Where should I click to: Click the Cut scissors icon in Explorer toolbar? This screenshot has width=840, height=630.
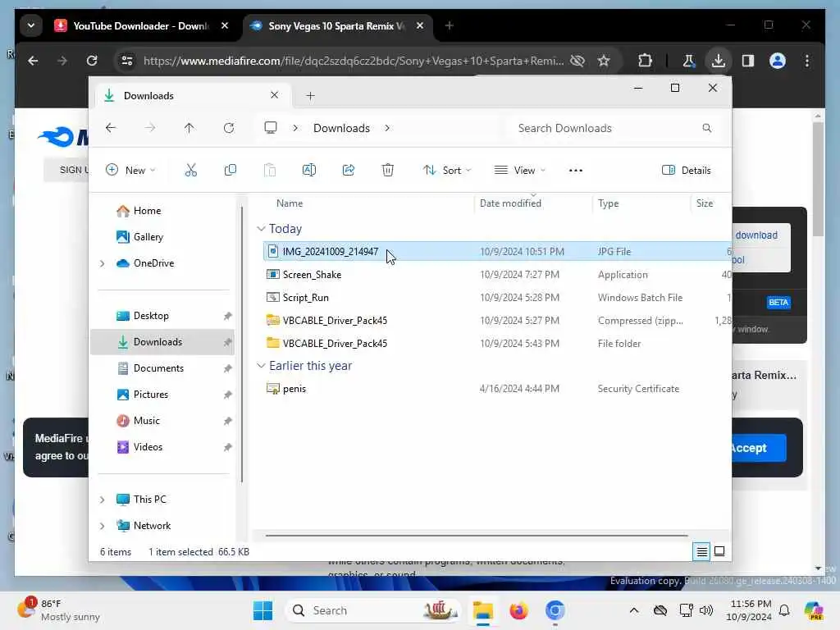[x=190, y=171]
